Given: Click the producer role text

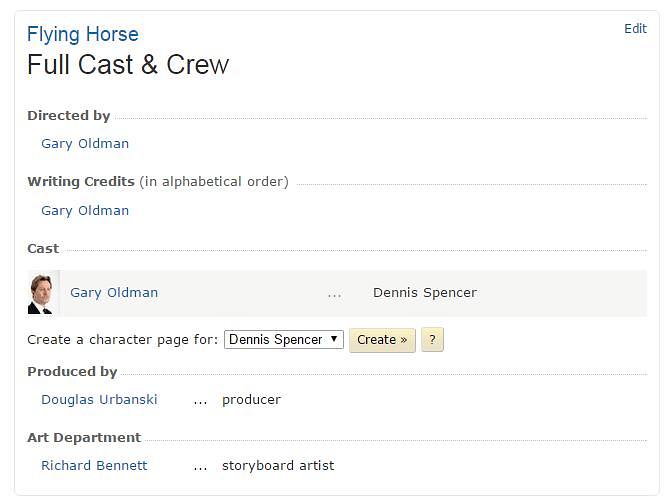Looking at the screenshot, I should point(251,399).
